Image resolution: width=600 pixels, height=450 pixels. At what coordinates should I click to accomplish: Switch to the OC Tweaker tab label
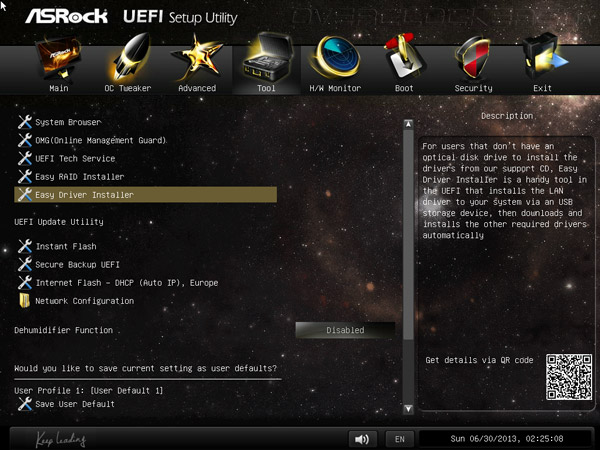[128, 88]
